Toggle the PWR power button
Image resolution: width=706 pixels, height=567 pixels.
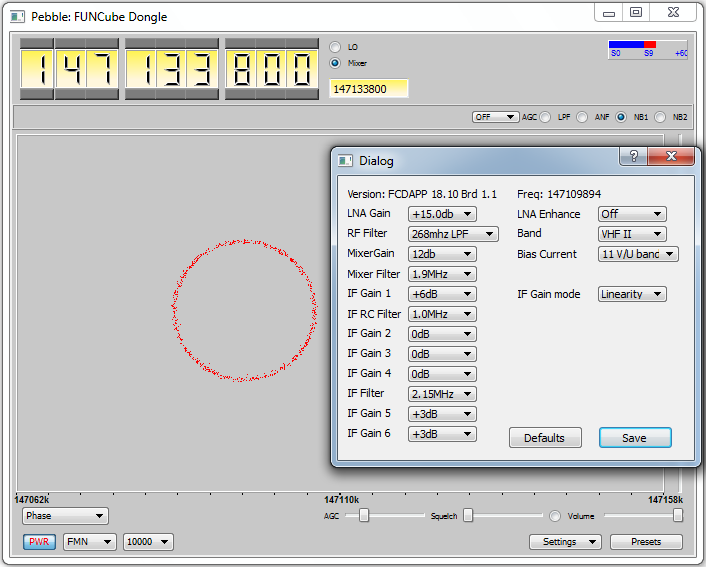39,541
